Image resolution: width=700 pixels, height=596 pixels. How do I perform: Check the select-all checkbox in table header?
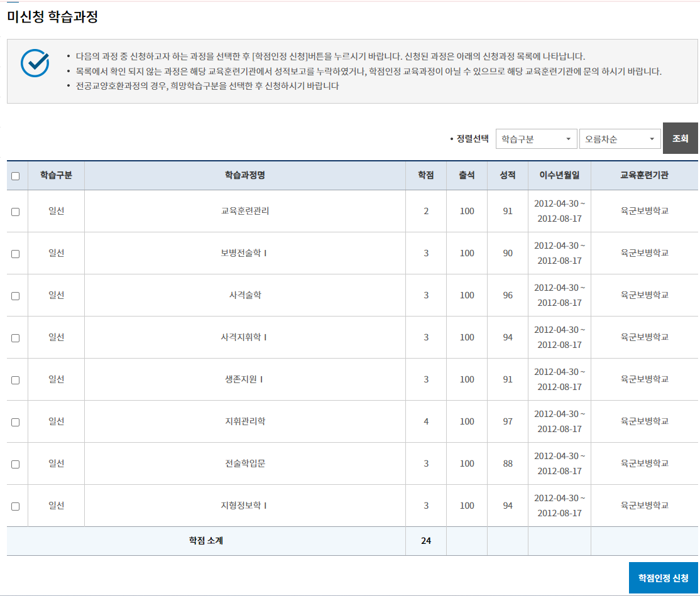click(x=16, y=176)
